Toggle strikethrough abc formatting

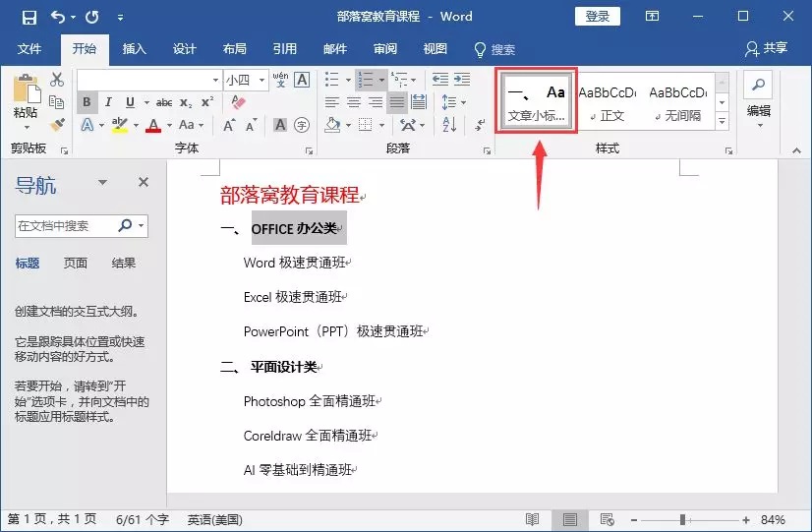click(x=164, y=102)
